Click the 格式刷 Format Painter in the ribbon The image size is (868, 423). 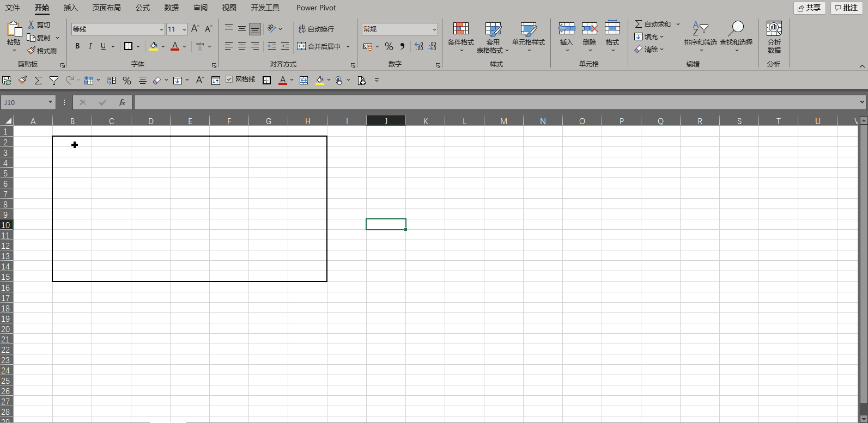point(42,51)
